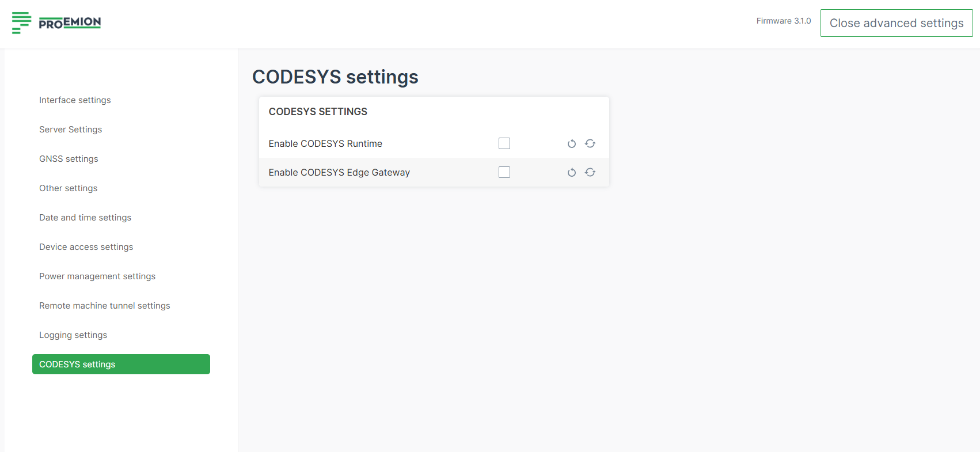Close the advanced settings view

(x=896, y=23)
